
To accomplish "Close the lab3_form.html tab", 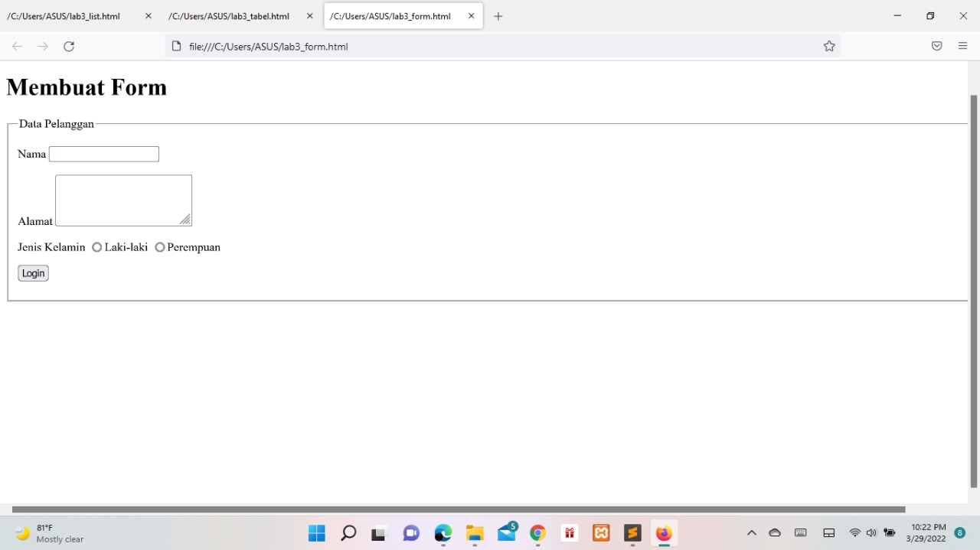I will [x=472, y=16].
